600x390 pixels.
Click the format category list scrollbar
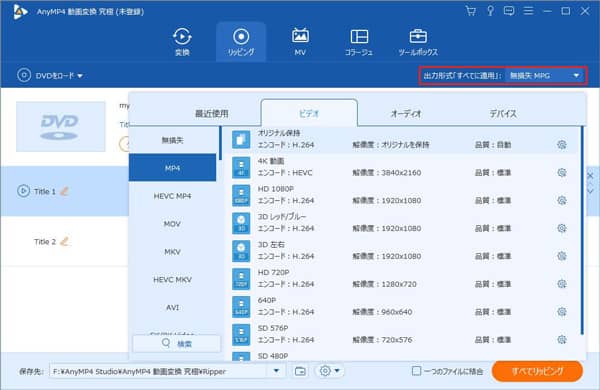coord(220,143)
